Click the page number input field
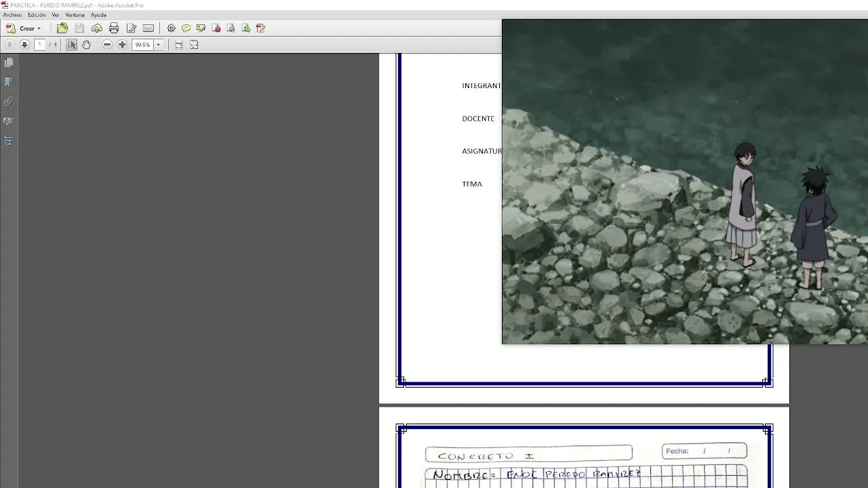The width and height of the screenshot is (868, 488). point(39,45)
